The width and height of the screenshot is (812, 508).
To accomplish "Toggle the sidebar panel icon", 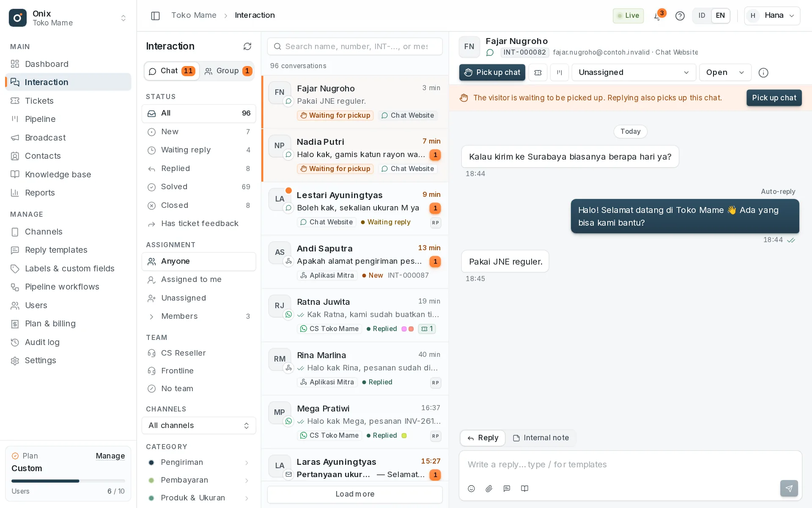I will point(155,16).
